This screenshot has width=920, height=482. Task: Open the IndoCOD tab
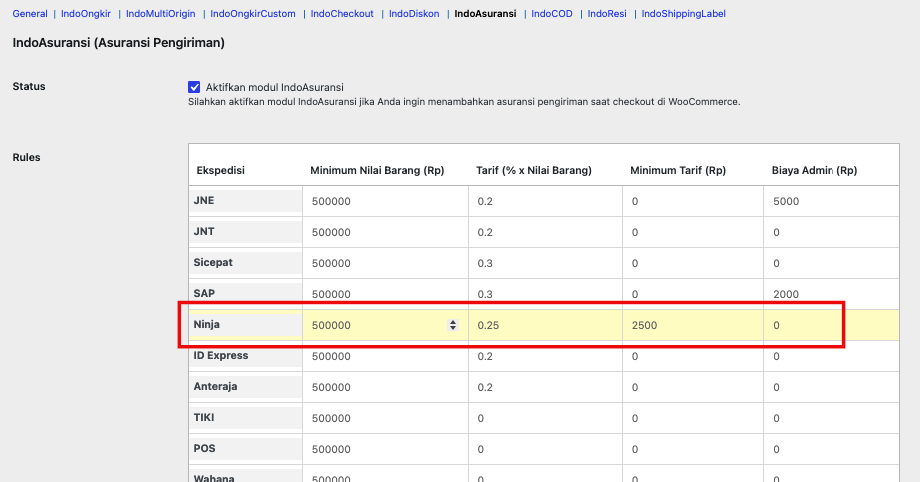click(552, 14)
